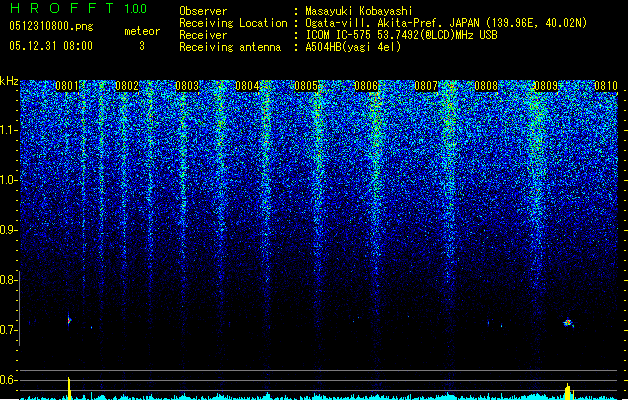Click the 'Receiver' field label

(203, 35)
